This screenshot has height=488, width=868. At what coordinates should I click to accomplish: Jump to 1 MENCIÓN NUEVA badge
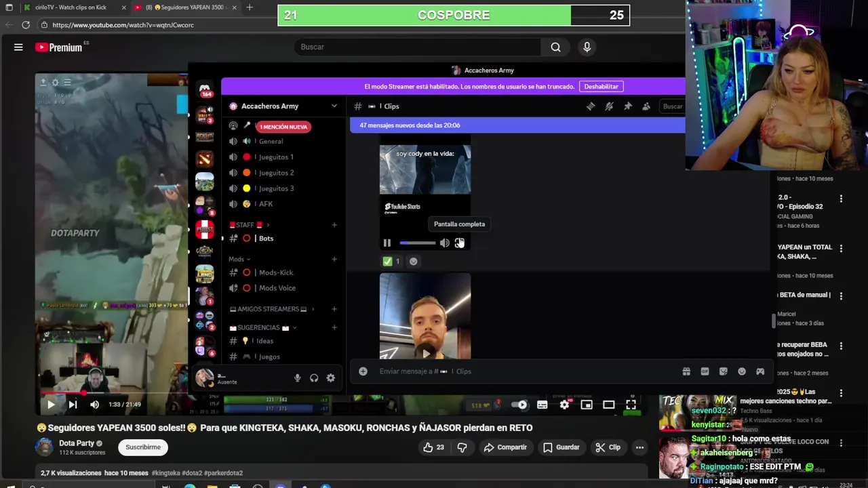(283, 127)
